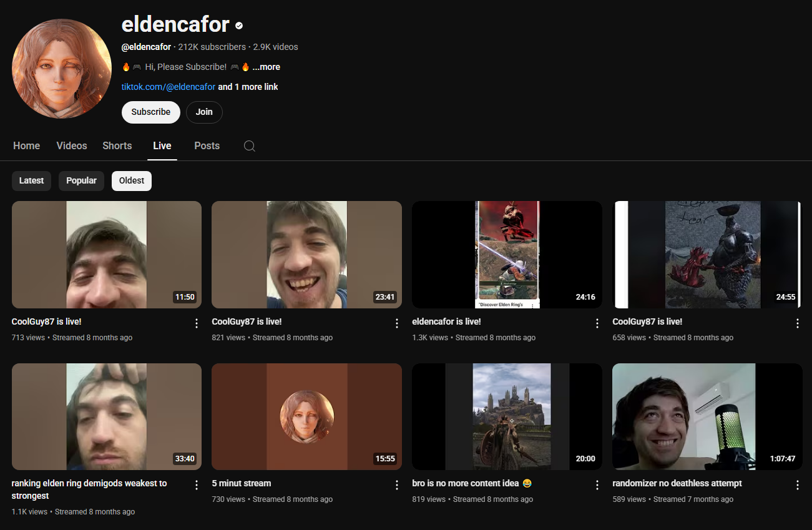812x530 pixels.
Task: Open options menu for '5 minut stream'
Action: click(x=397, y=485)
